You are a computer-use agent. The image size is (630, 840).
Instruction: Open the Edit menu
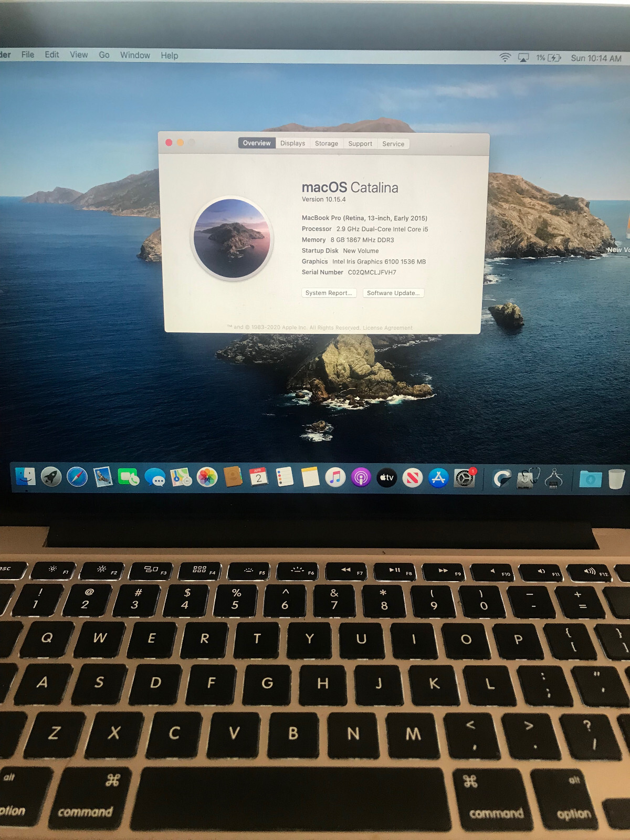coord(52,55)
